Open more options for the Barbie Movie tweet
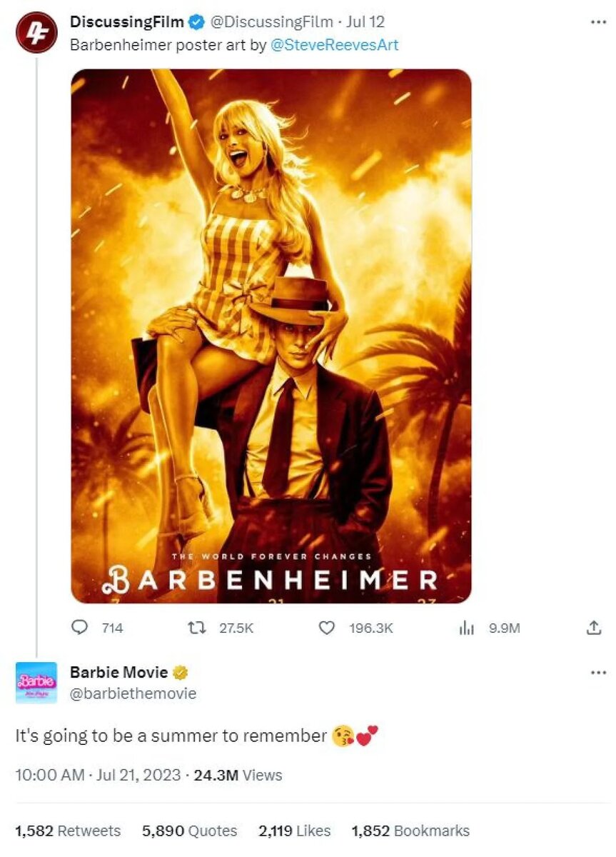Viewport: 616px width, 857px height. [598, 673]
